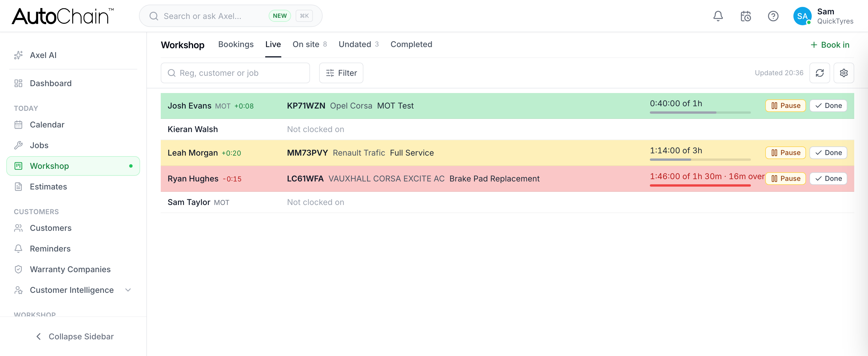
Task: Go to Dashboard in sidebar
Action: 73,83
